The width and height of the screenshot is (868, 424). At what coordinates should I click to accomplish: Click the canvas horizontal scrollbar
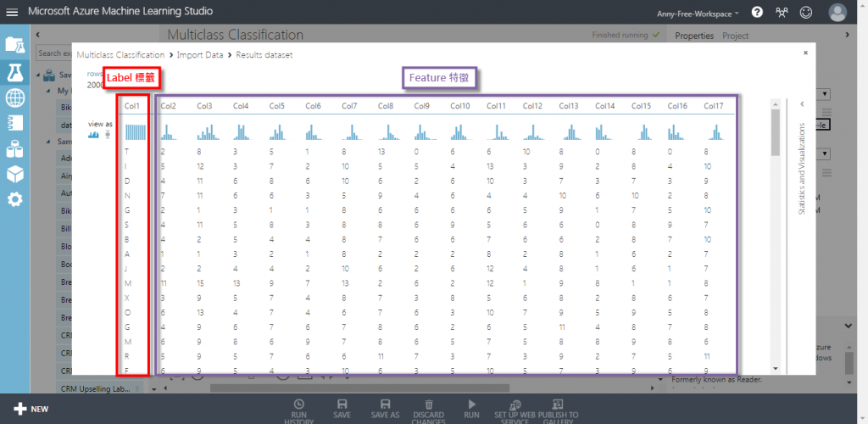coord(359,388)
